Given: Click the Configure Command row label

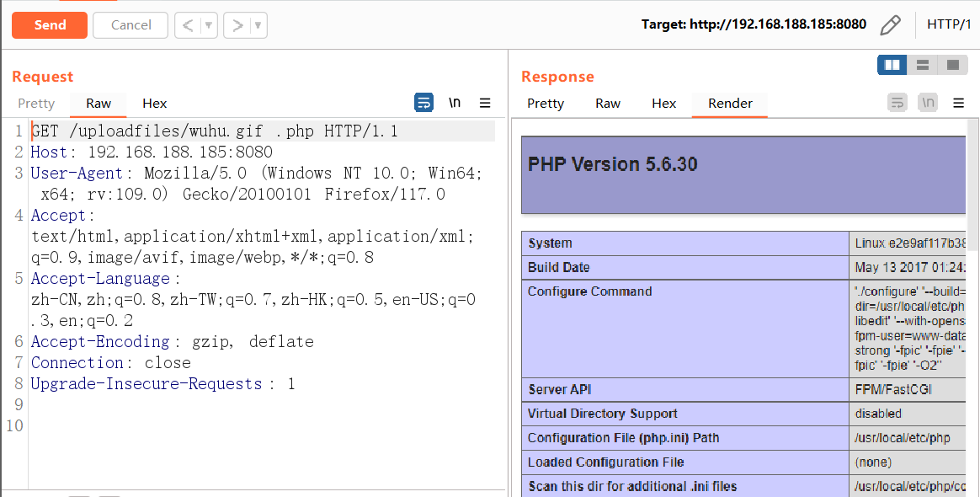Looking at the screenshot, I should (x=589, y=291).
